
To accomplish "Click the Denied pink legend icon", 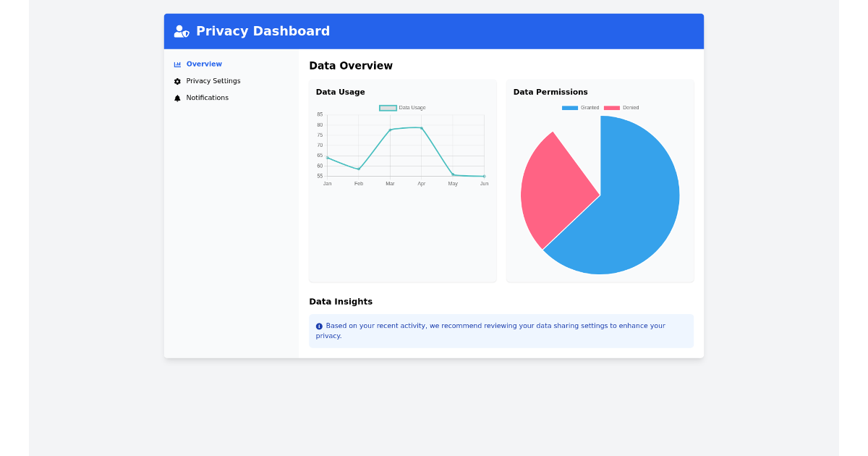I will tap(612, 107).
